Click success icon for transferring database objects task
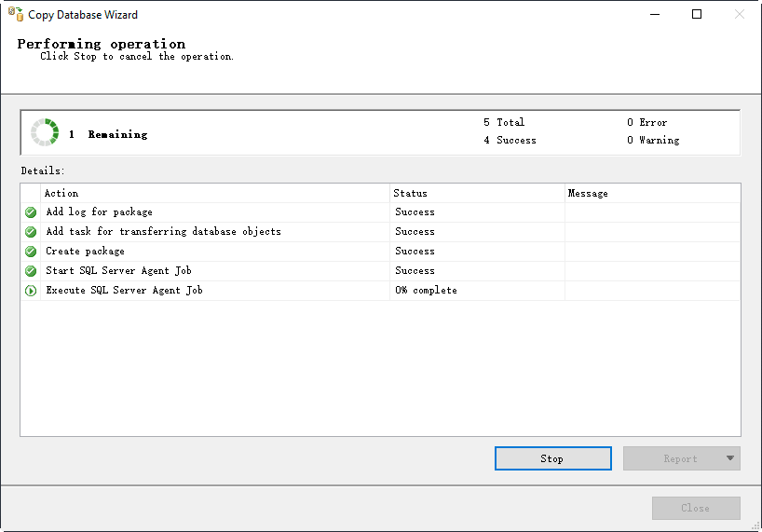The width and height of the screenshot is (762, 532). (x=31, y=232)
